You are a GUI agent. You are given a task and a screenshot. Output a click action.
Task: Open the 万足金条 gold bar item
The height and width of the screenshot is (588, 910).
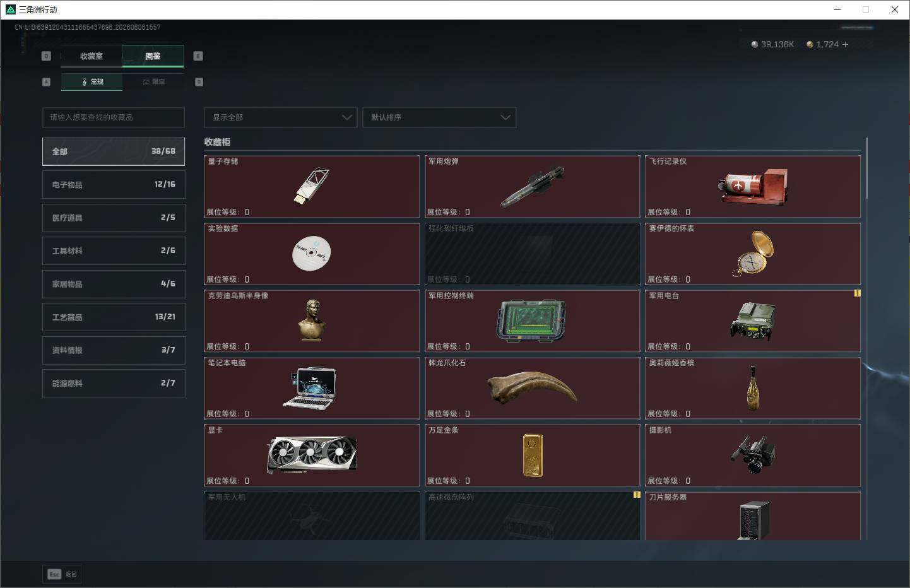(533, 456)
